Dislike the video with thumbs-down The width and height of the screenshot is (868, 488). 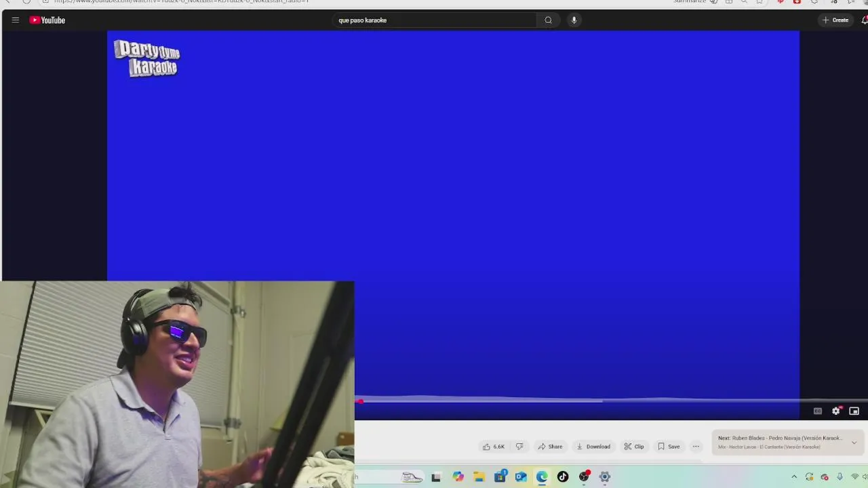click(x=519, y=447)
